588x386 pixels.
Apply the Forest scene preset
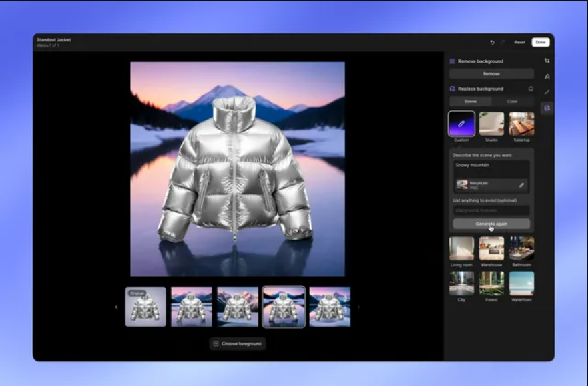point(491,283)
